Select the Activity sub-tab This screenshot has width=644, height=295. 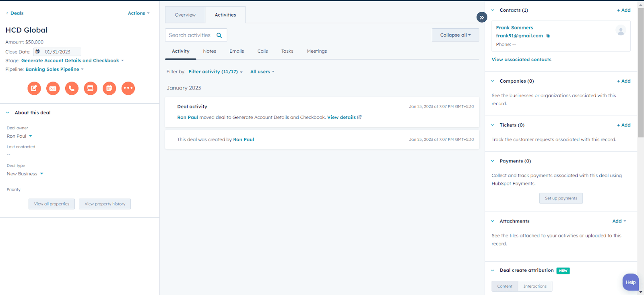tap(181, 51)
